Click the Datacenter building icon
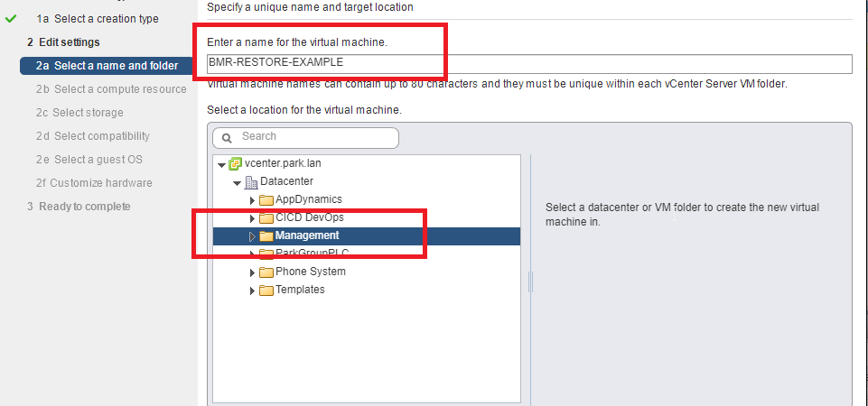Viewport: 868px width, 406px height. tap(251, 182)
